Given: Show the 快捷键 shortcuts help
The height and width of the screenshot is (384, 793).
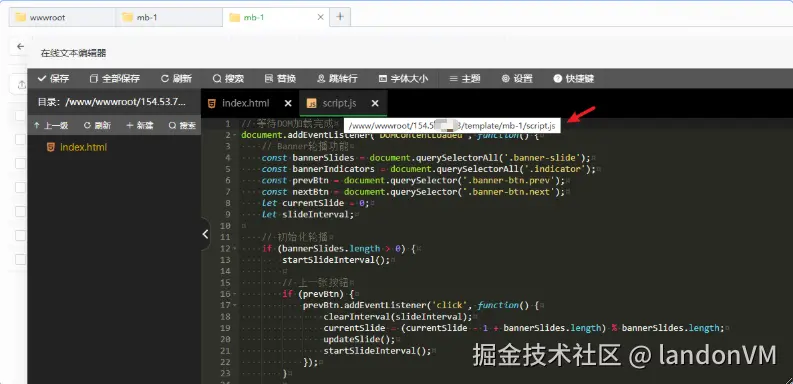Looking at the screenshot, I should [574, 78].
